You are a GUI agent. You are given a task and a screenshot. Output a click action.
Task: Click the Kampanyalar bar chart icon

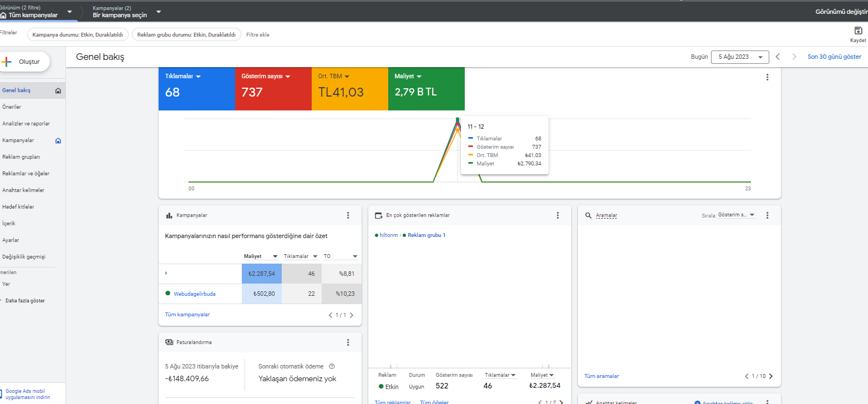pyautogui.click(x=169, y=215)
